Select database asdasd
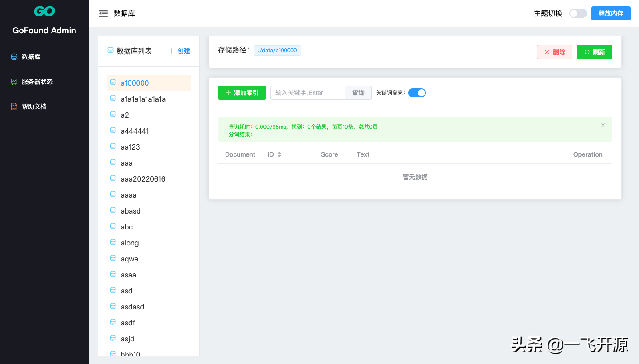Screen dimensions: 639x364 [149, 307]
